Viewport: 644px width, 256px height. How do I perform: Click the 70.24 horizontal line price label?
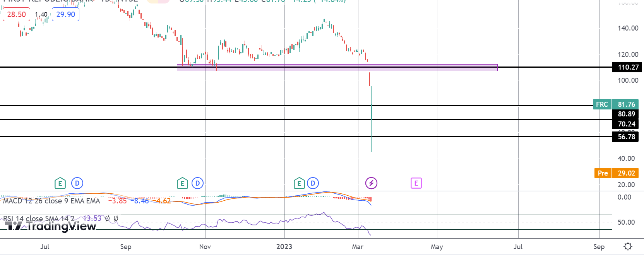pos(625,124)
